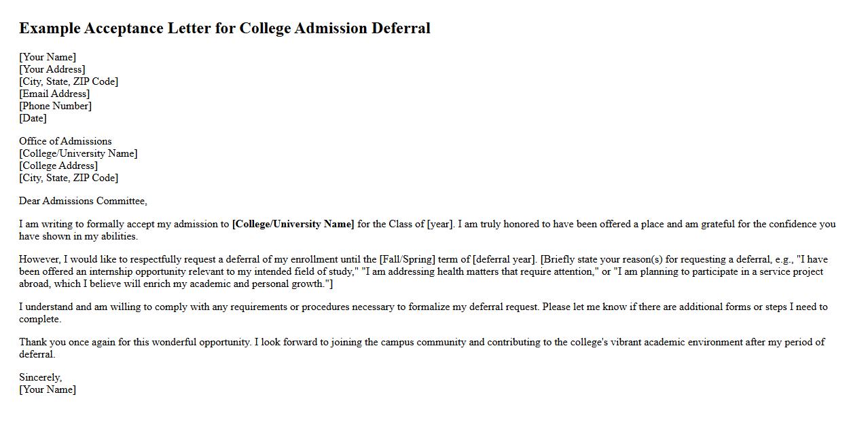This screenshot has width=868, height=441.
Task: Click the [City, State, ZIP Code] line under [College Address]
Action: click(x=69, y=178)
